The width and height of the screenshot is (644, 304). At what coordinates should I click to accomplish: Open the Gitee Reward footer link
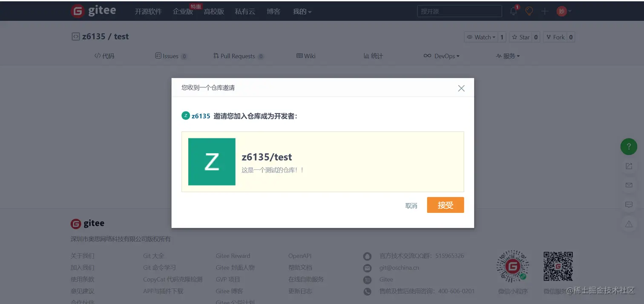(233, 256)
